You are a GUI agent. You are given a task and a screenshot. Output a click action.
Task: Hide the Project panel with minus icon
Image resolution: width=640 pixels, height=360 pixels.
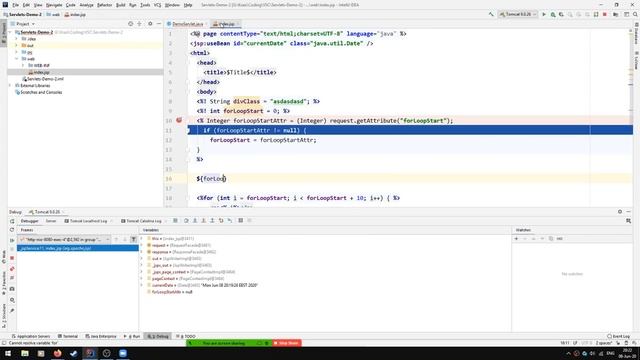tap(159, 24)
